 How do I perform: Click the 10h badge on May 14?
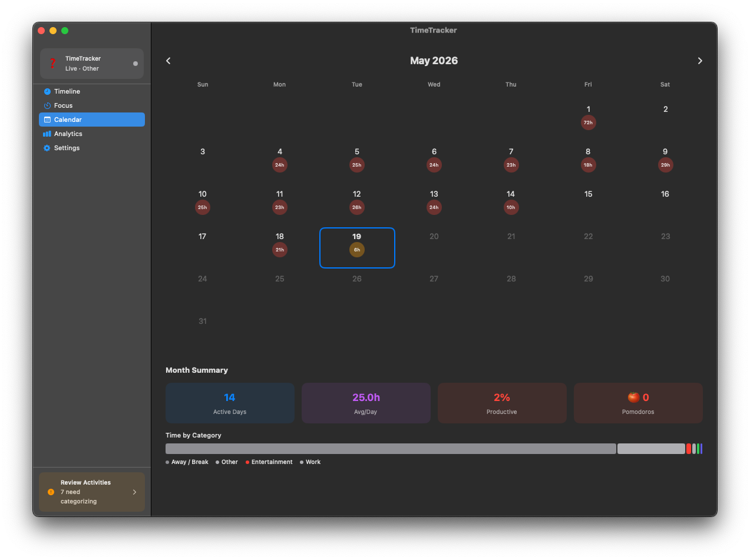(511, 207)
